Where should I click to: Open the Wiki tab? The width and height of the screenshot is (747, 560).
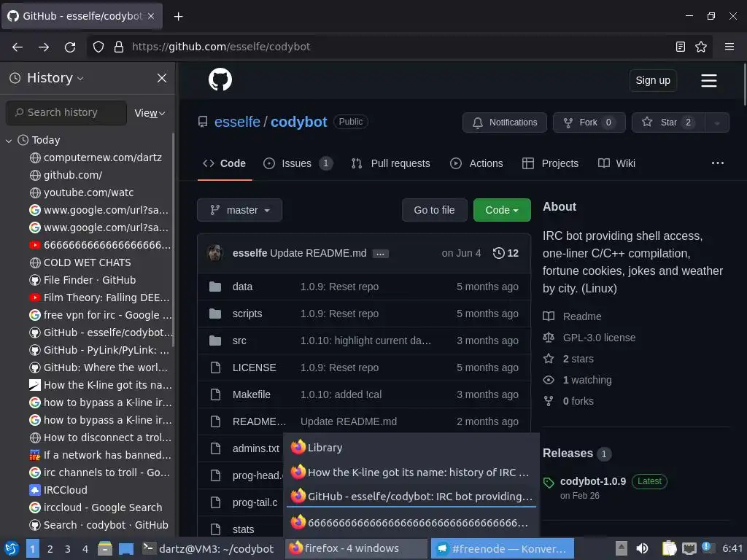(616, 163)
